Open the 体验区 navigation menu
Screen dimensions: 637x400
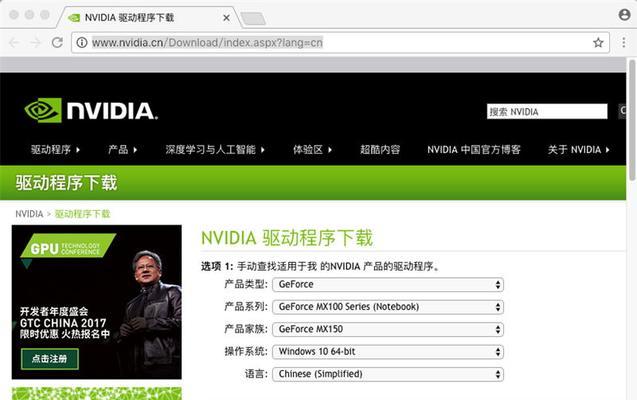point(312,149)
